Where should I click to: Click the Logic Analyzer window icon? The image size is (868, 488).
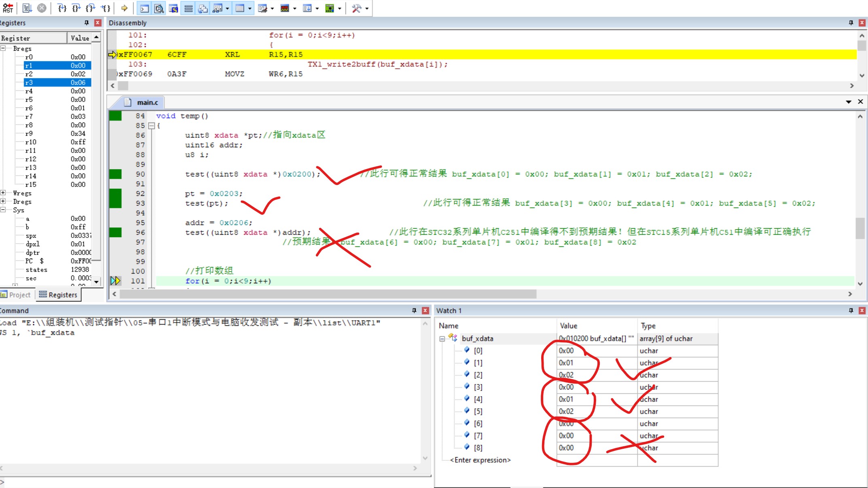(x=285, y=8)
